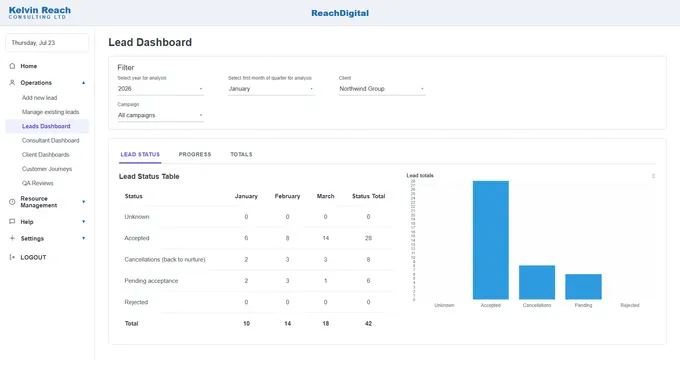Open the year for analysis dropdown

(x=160, y=89)
